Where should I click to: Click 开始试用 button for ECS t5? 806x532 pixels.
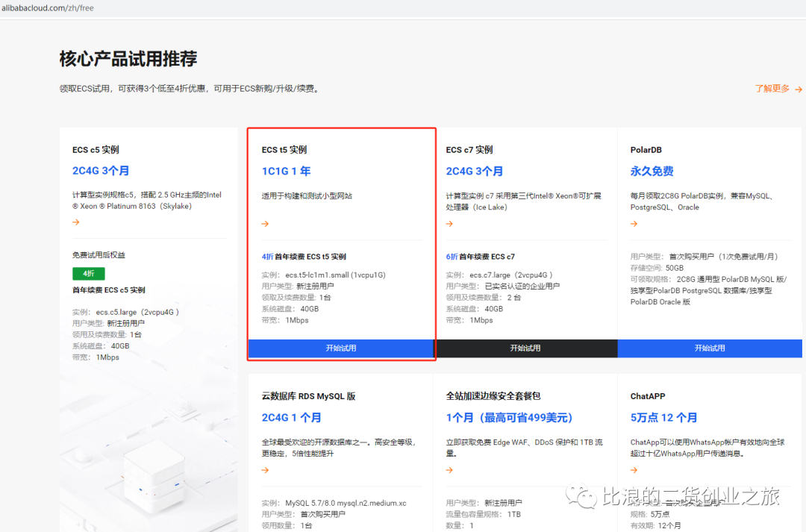(341, 348)
